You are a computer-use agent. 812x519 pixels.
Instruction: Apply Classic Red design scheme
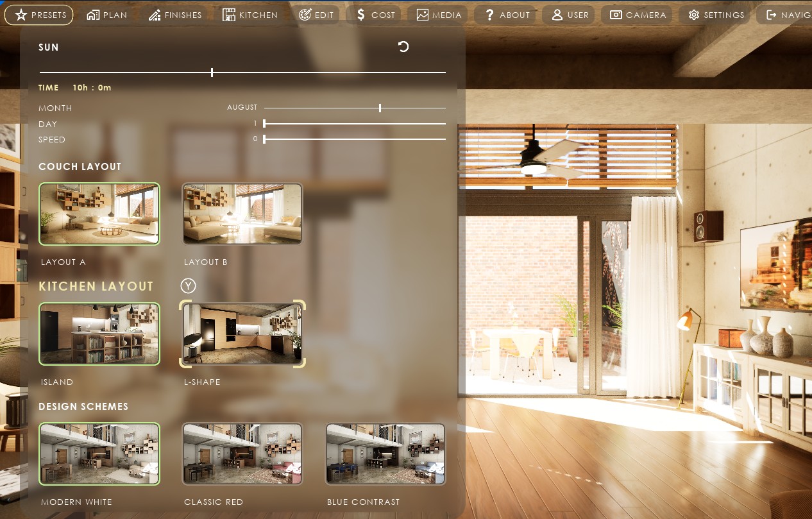click(242, 454)
